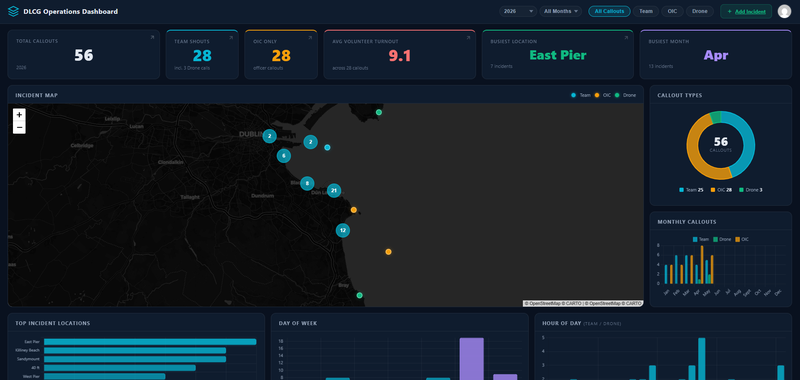
Task: Toggle Team legend in Incident Map header
Action: tap(581, 95)
